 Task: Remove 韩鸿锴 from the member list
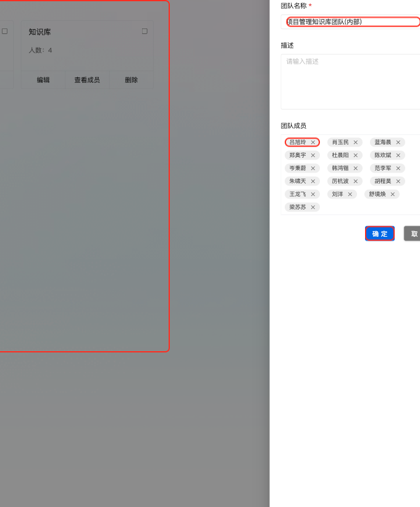point(356,168)
